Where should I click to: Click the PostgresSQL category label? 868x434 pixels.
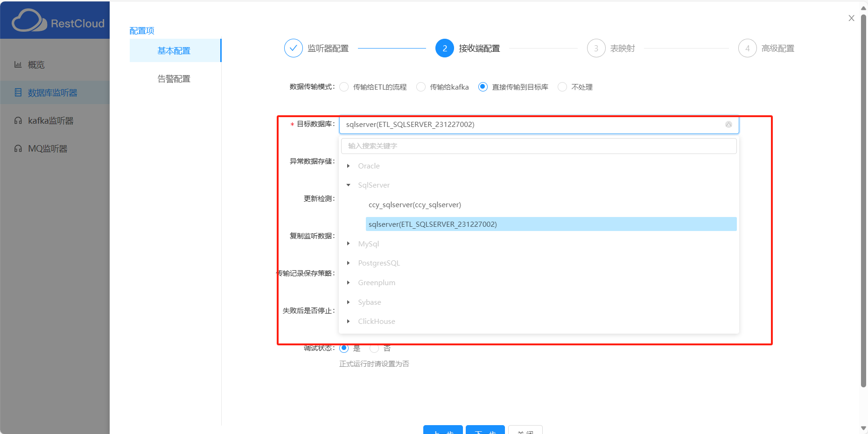pos(379,263)
